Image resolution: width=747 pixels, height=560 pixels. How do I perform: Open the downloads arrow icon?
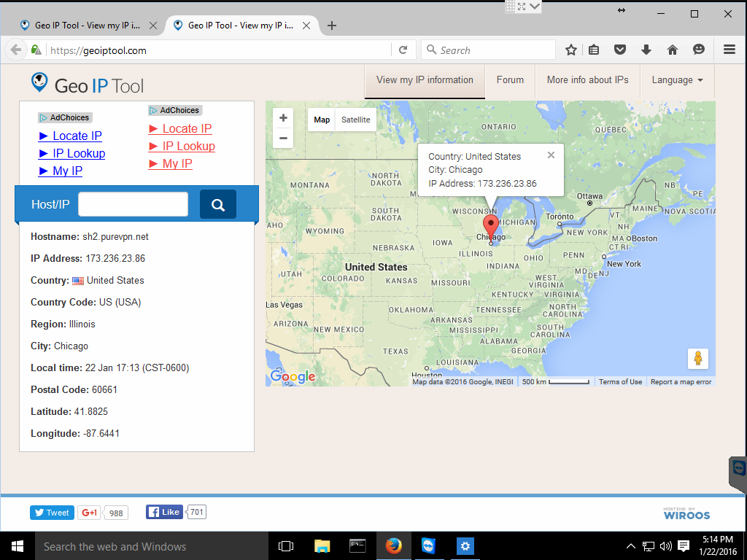coord(646,50)
